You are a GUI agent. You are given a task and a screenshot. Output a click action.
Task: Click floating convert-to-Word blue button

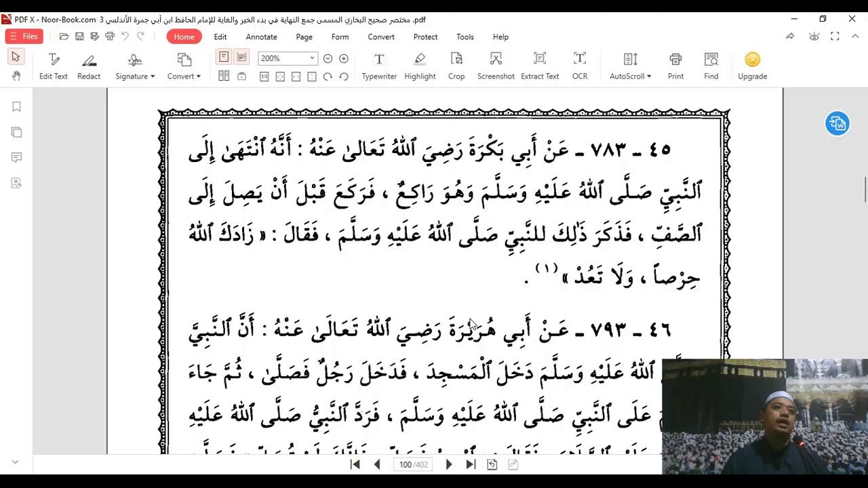[x=837, y=123]
